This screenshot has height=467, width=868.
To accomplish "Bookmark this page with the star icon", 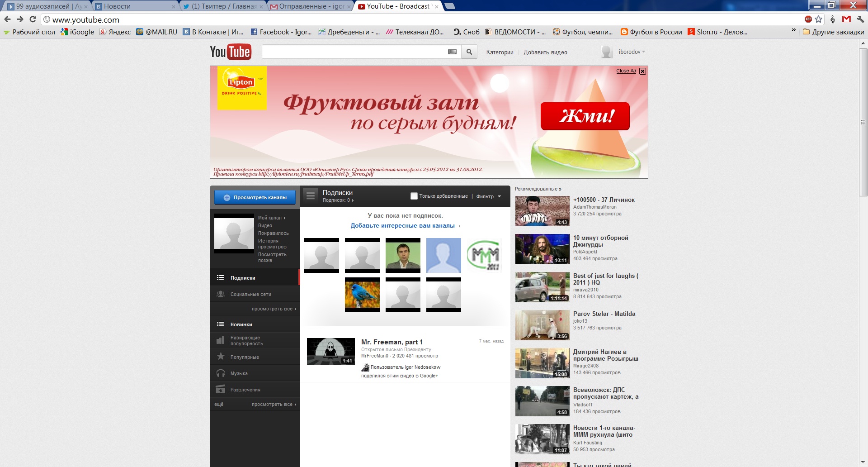I will [x=819, y=19].
